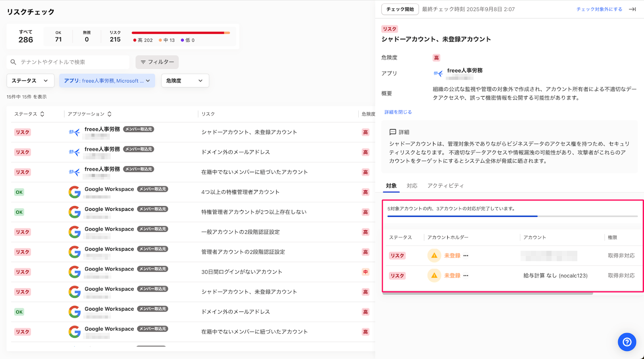The width and height of the screenshot is (644, 359).
Task: Click Google Workspace シャドーアカウント row text
Action: 249,292
